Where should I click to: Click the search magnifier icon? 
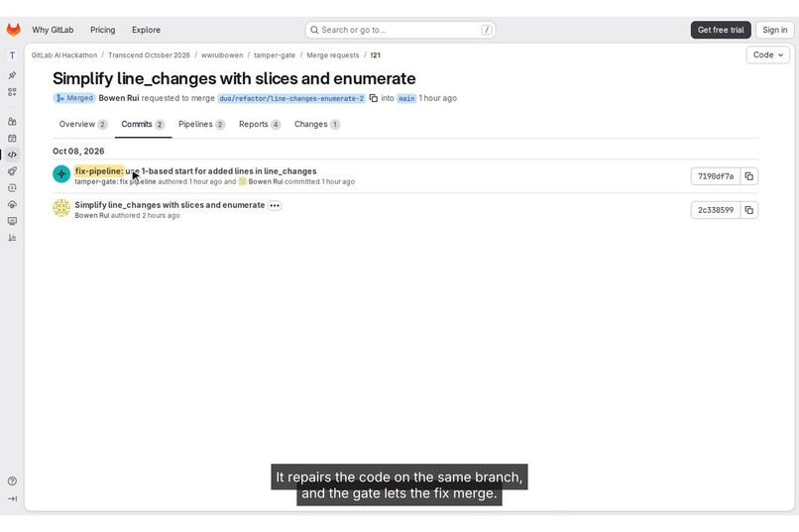[x=314, y=30]
